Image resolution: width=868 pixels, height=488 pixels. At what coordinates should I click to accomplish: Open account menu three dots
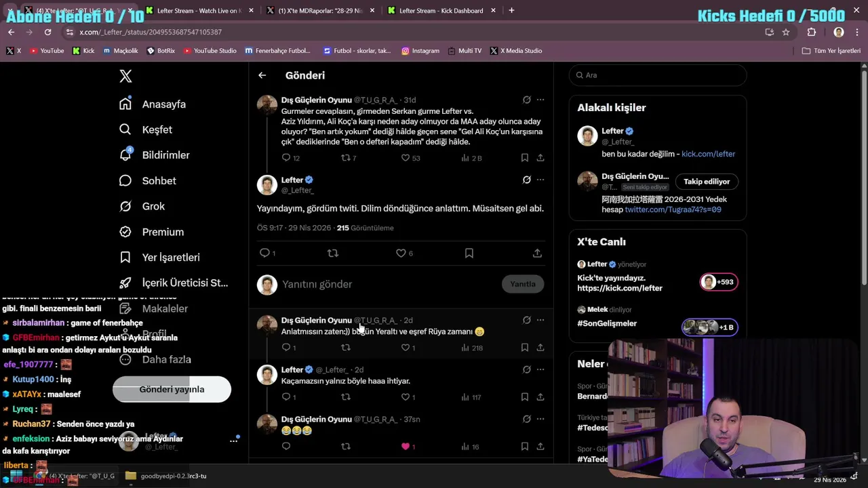coord(233,441)
